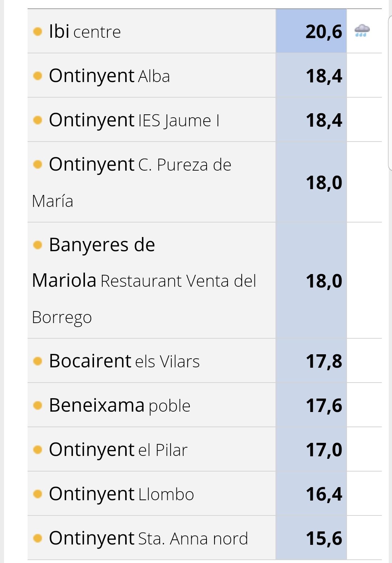
Task: Open Ontinyent Alba station link
Action: coord(109,76)
